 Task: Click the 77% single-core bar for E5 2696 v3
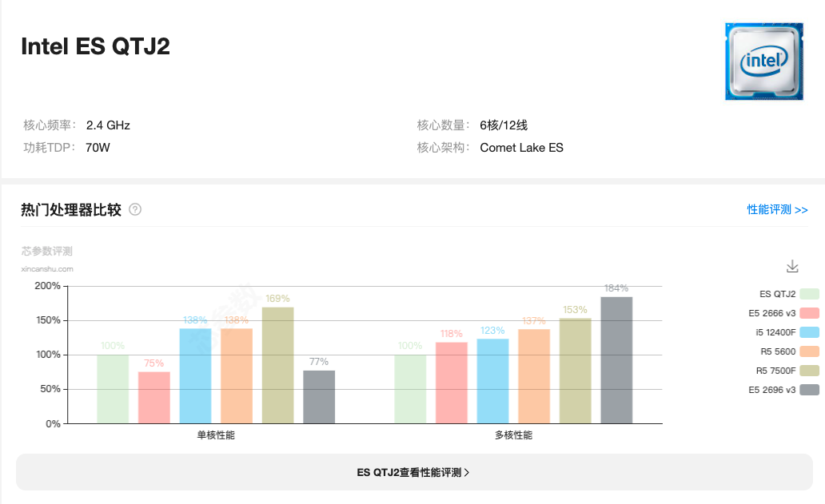319,397
